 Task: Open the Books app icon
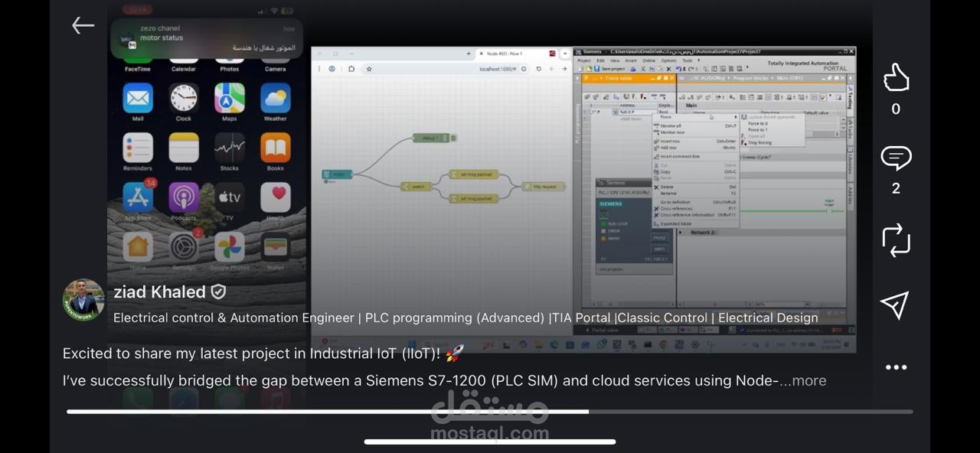pyautogui.click(x=276, y=148)
